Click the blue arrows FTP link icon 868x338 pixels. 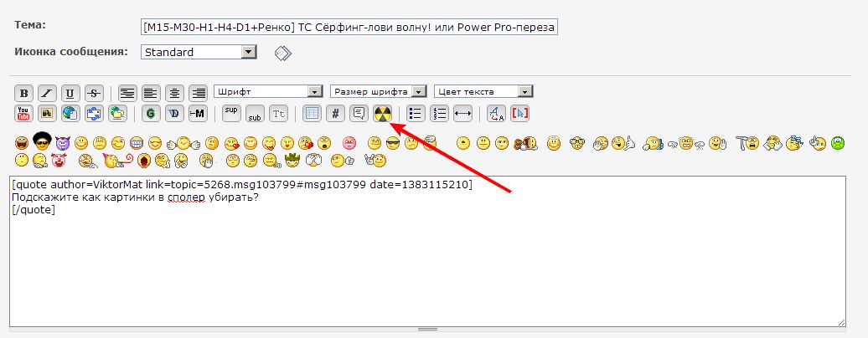pyautogui.click(x=95, y=114)
